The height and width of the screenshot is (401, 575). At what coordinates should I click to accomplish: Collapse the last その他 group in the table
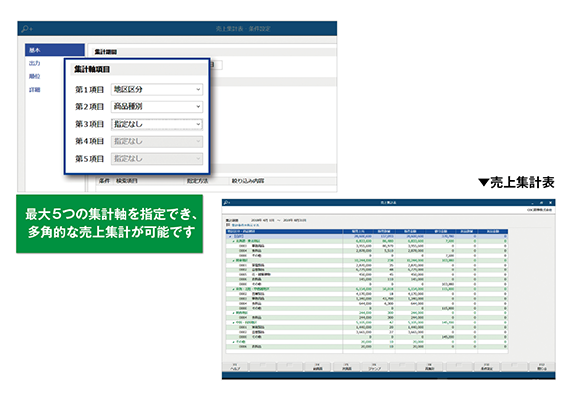pyautogui.click(x=233, y=342)
